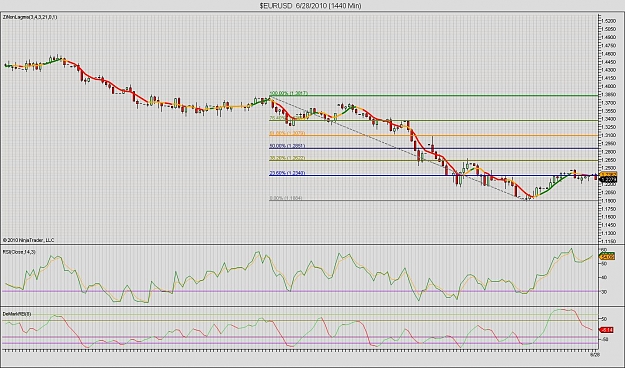The height and width of the screenshot is (368, 625).
Task: Select the DeMarkRSI indicator label
Action: pyautogui.click(x=17, y=314)
